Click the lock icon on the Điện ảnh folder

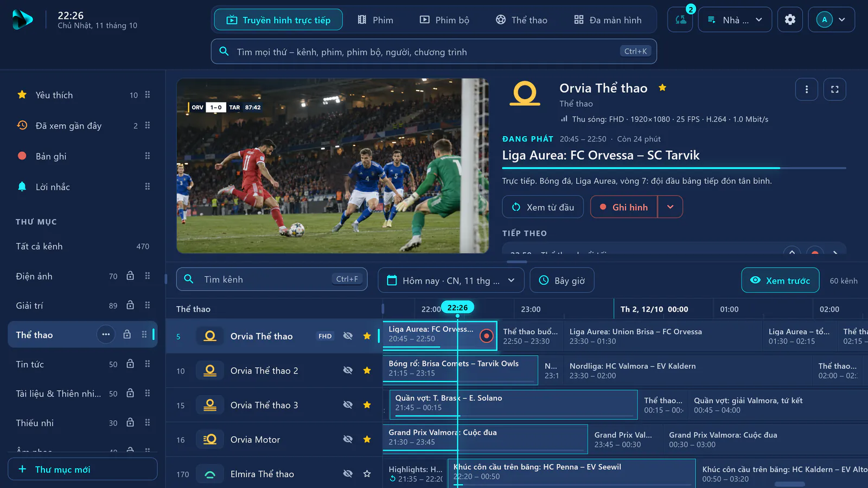tap(130, 276)
